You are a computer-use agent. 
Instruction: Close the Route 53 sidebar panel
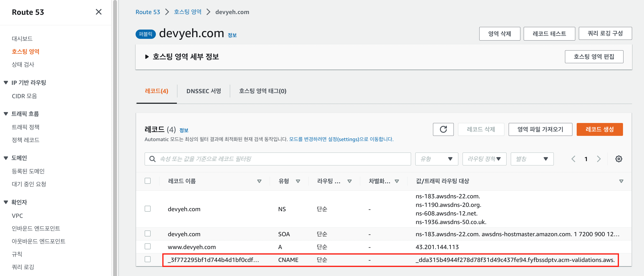[99, 12]
